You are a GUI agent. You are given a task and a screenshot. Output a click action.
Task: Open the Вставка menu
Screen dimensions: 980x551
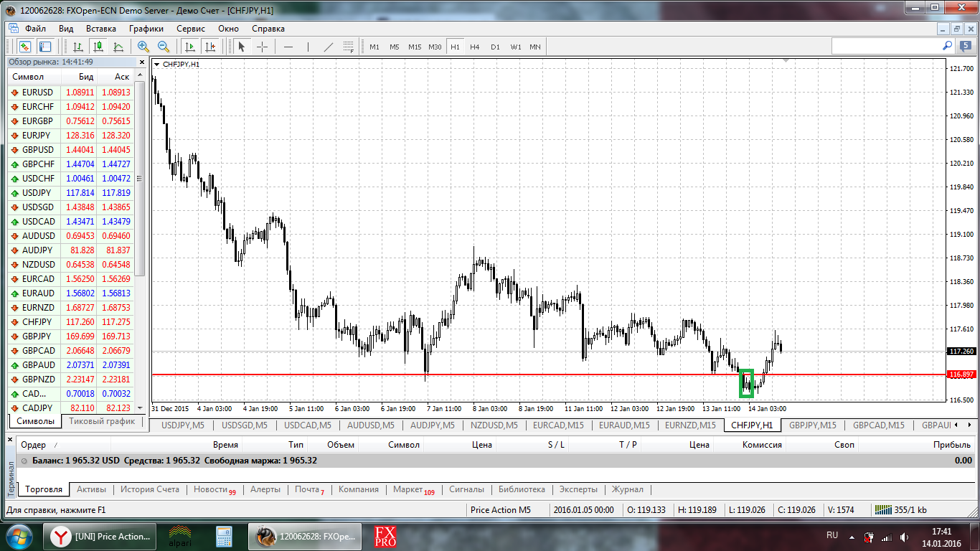pos(101,29)
